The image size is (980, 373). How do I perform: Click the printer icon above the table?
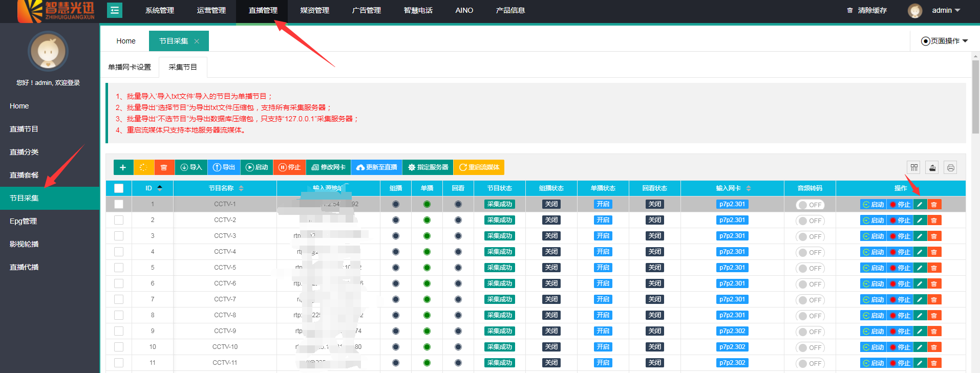[950, 167]
